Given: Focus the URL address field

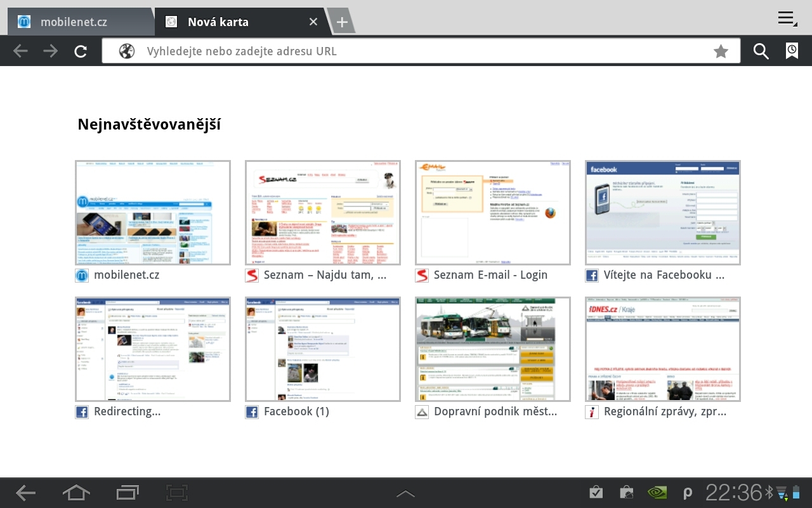Looking at the screenshot, I should 419,51.
